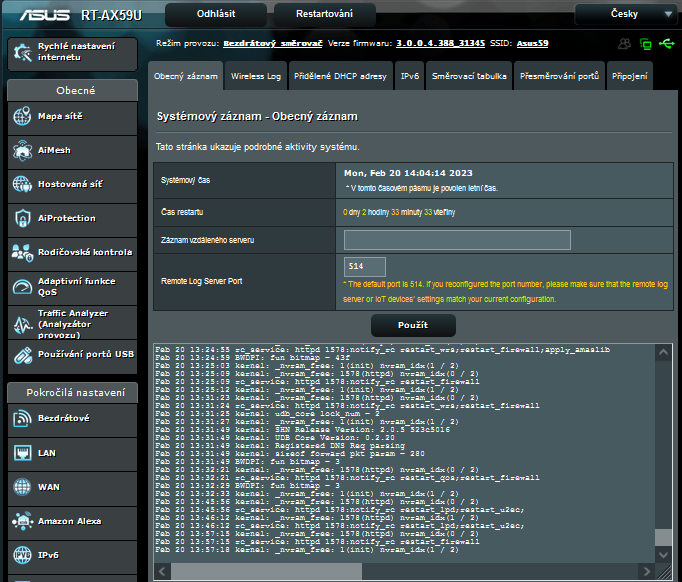
Task: Open AiProtection shield icon
Action: (22, 218)
